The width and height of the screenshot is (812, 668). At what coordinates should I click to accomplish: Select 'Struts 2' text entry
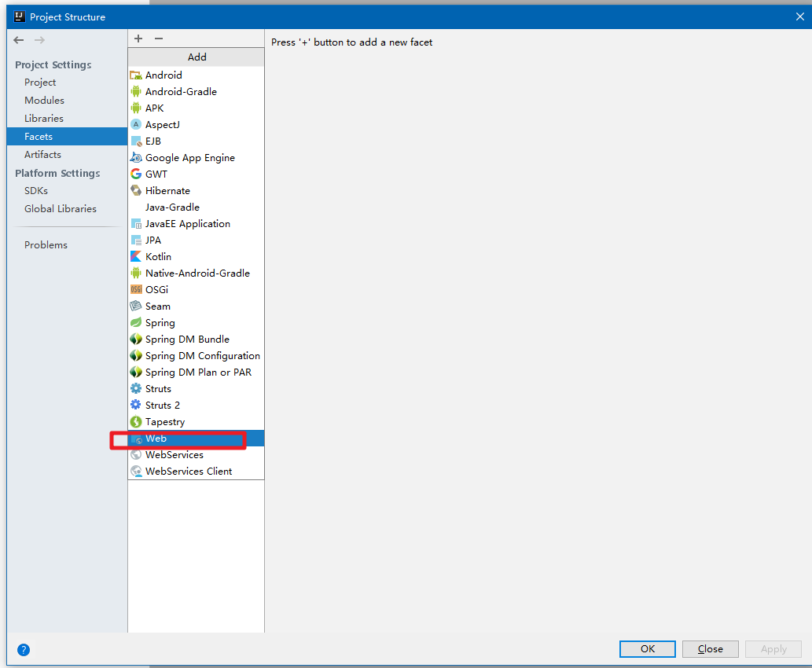162,405
